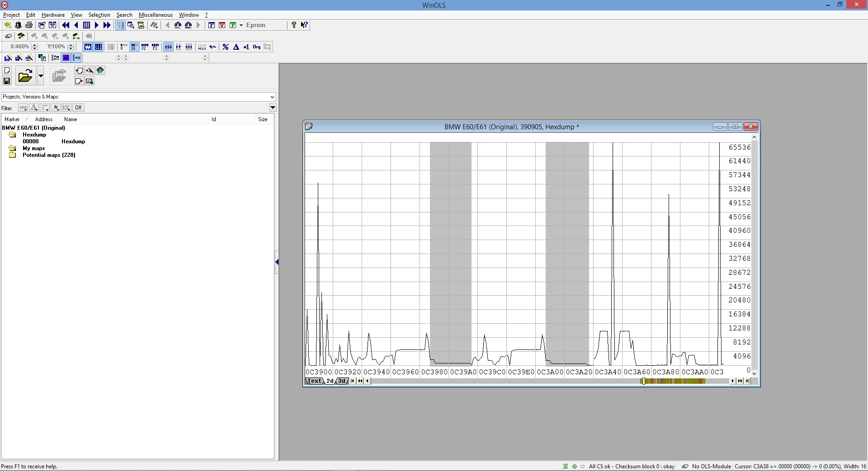Switch to the Text tab in Hexdump window
The image size is (868, 471).
(x=314, y=381)
